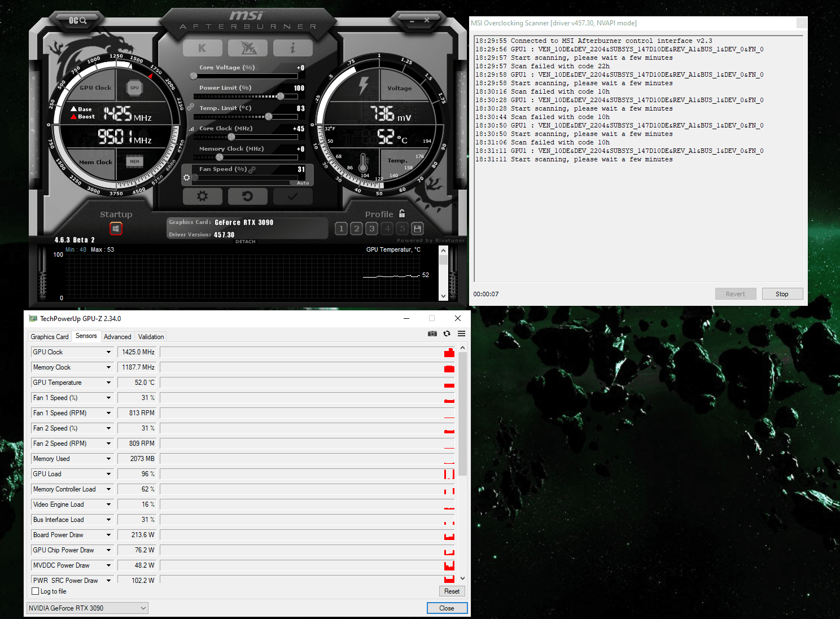Select Afterburner profile slot 1

coord(341,229)
